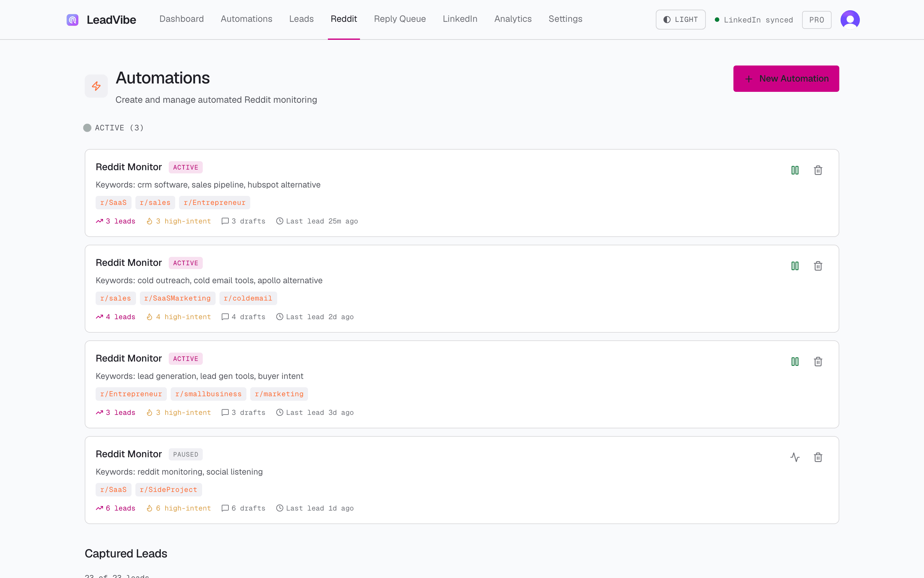Image resolution: width=924 pixels, height=578 pixels.
Task: Click the ACTIVE (3) section label
Action: (x=119, y=128)
